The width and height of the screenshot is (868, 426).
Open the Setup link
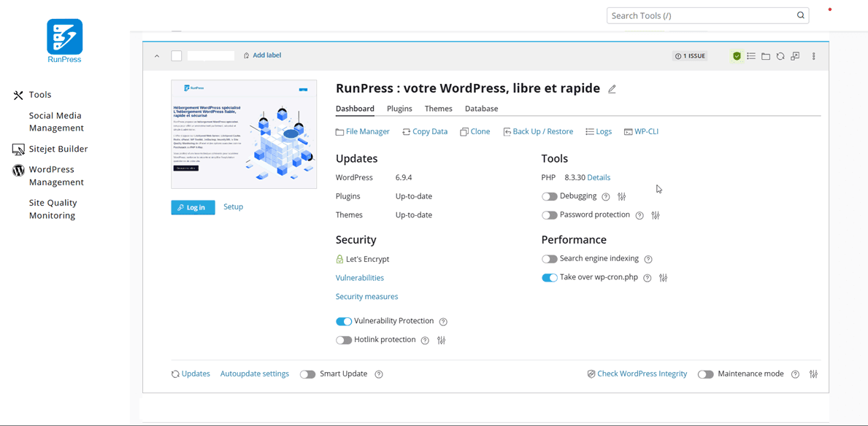(233, 207)
